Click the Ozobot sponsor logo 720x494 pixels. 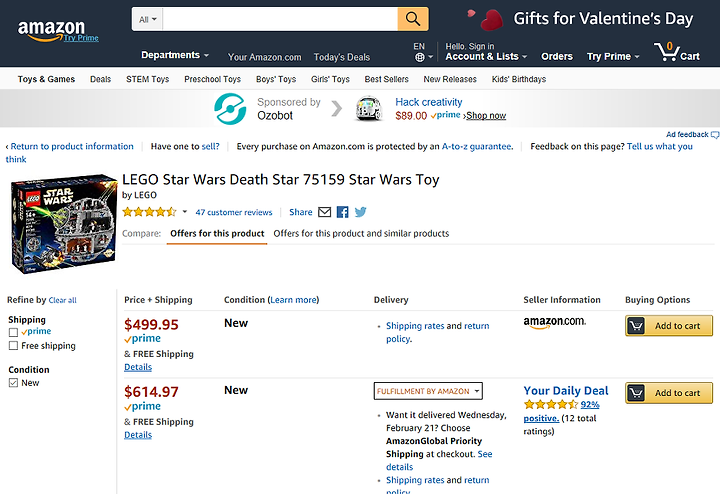231,109
